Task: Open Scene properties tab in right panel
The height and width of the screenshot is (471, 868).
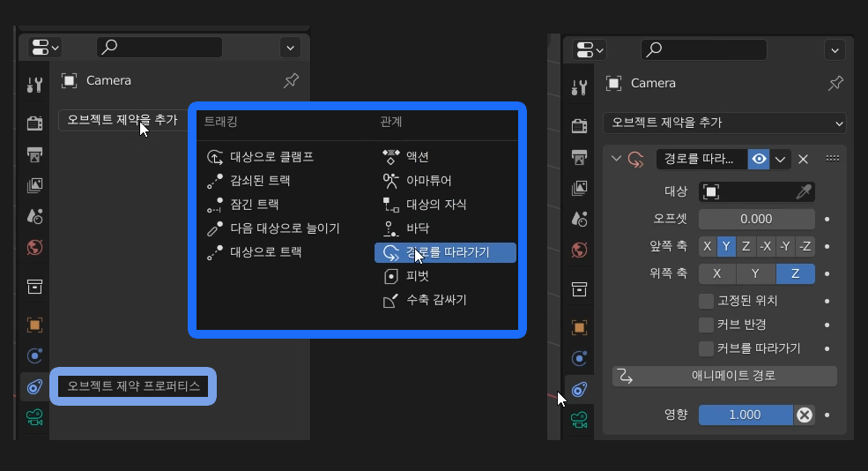Action: click(x=579, y=219)
